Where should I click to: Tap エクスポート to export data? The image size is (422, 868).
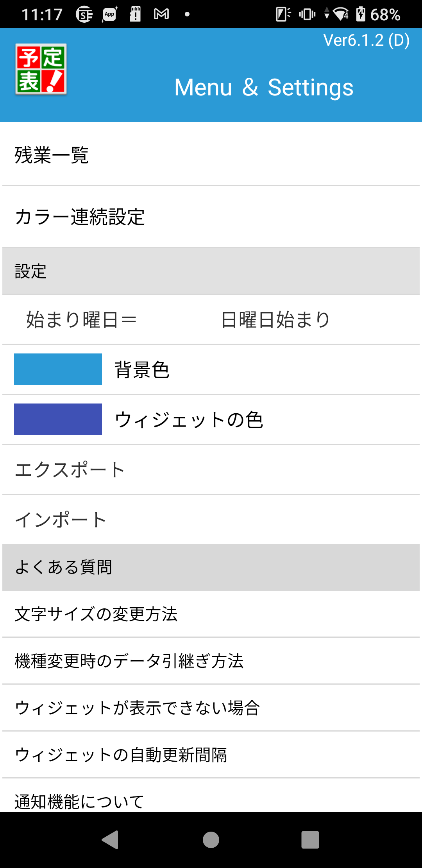click(211, 470)
